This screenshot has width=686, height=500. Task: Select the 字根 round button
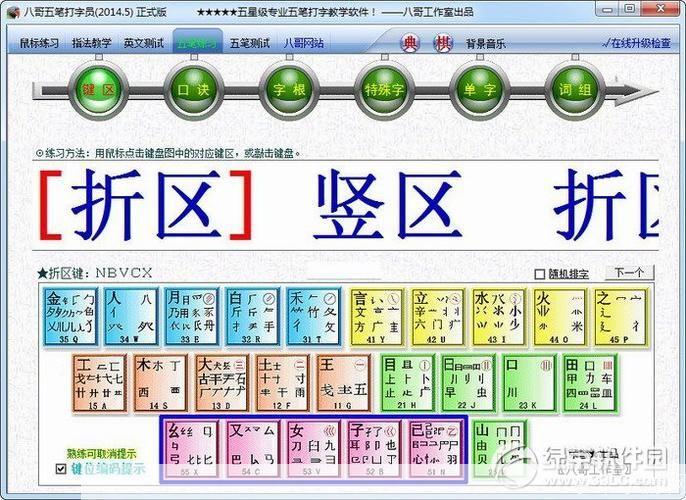click(x=287, y=90)
